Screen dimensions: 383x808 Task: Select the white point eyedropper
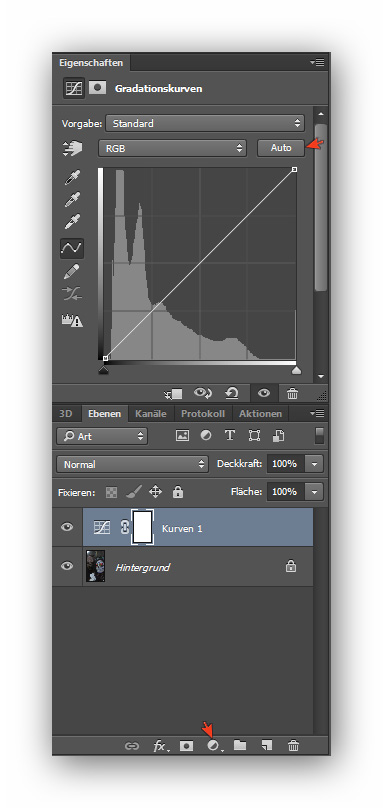72,221
